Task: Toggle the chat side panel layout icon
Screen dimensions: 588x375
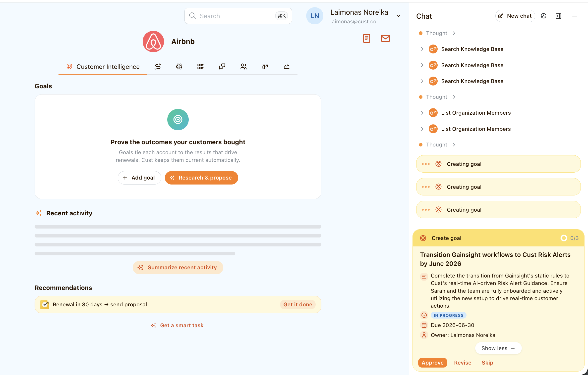Action: [x=558, y=16]
